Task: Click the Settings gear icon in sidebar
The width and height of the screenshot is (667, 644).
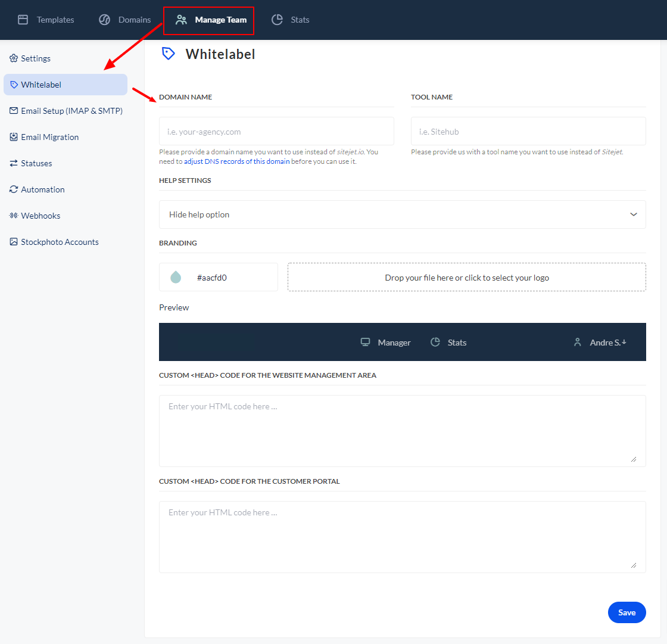Action: point(14,58)
